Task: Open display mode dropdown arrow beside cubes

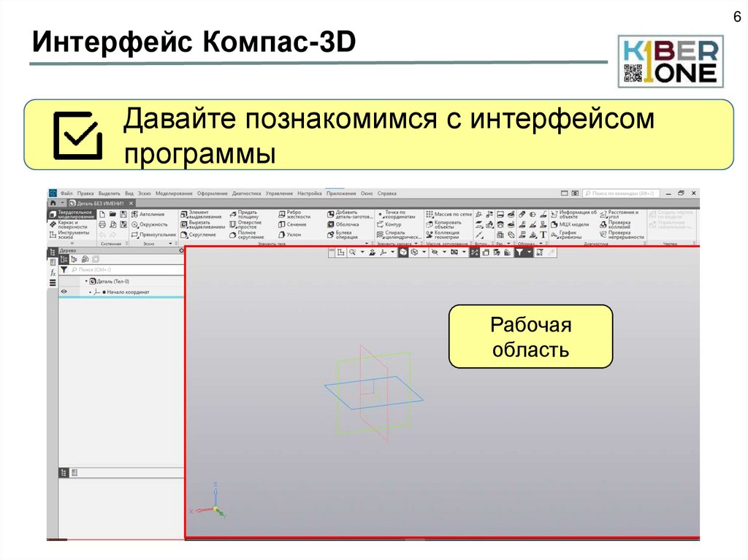Action: 424,253
